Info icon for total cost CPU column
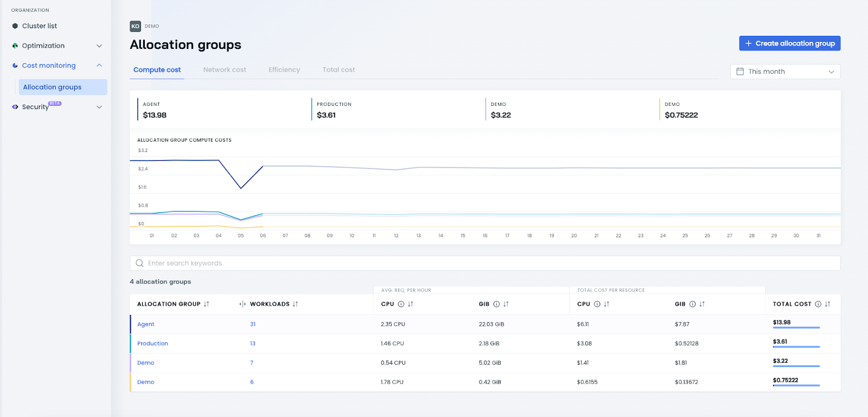This screenshot has width=868, height=417. pyautogui.click(x=597, y=304)
